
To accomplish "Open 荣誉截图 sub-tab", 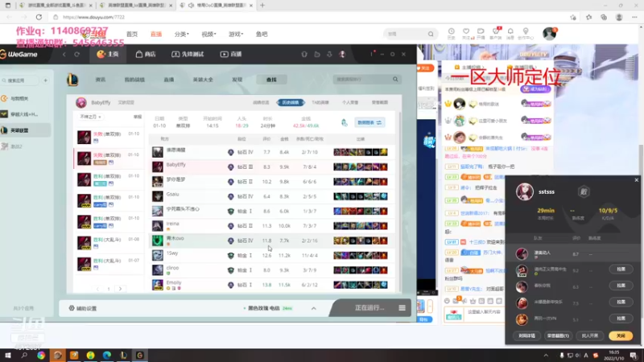I will 379,103.
